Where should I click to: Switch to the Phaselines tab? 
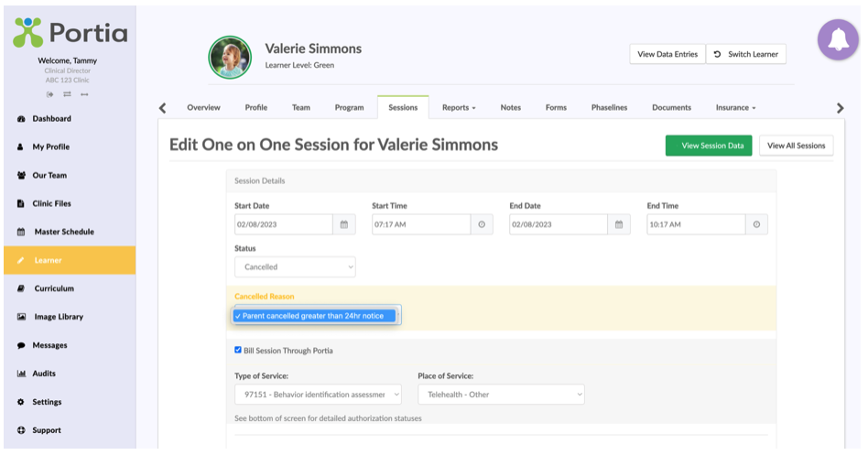click(609, 107)
